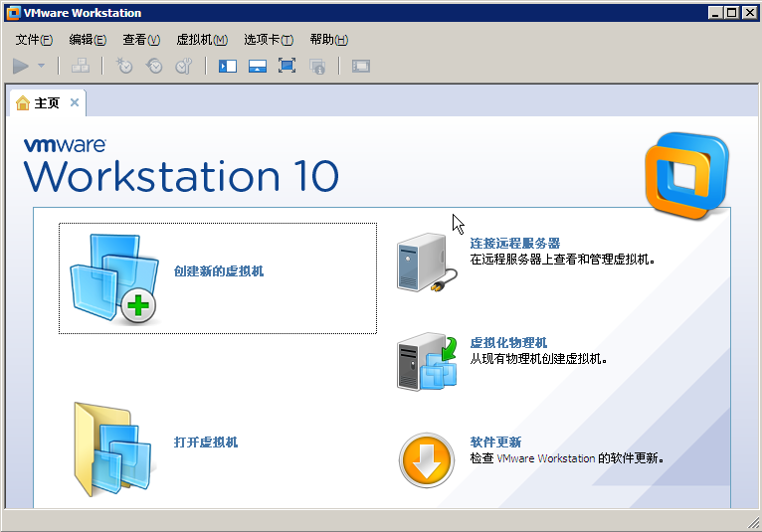Open the 文件(F) menu
The image size is (762, 532).
click(34, 40)
